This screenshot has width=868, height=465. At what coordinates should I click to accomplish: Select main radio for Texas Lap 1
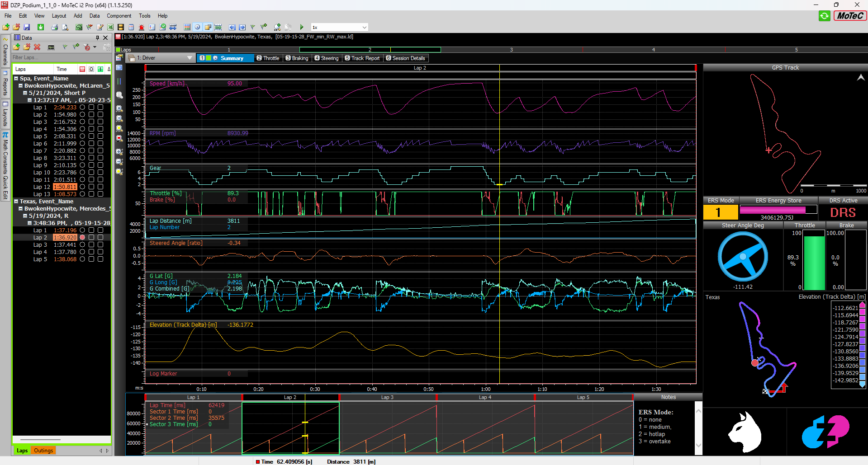pos(82,230)
